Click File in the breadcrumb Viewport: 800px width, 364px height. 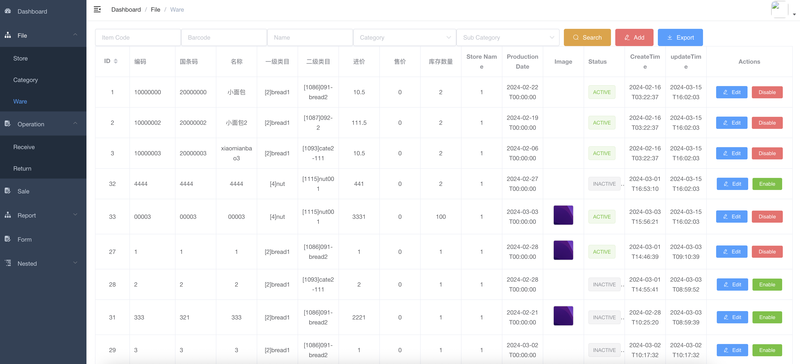(155, 10)
